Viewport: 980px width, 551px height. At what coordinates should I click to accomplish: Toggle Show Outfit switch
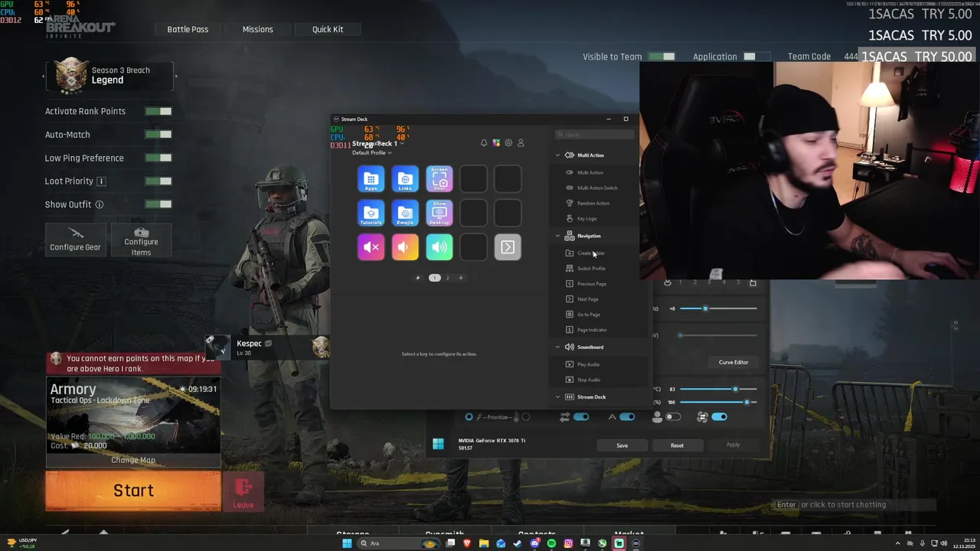(x=158, y=204)
